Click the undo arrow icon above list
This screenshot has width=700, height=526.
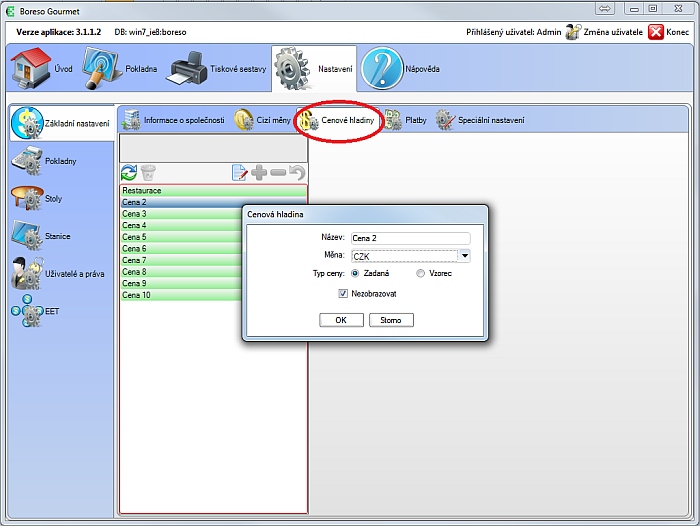pos(297,173)
